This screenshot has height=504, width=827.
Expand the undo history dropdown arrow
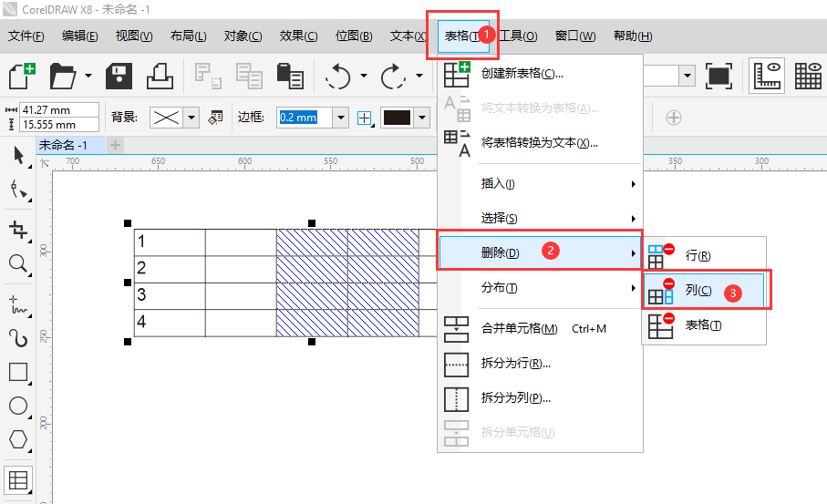(x=364, y=76)
